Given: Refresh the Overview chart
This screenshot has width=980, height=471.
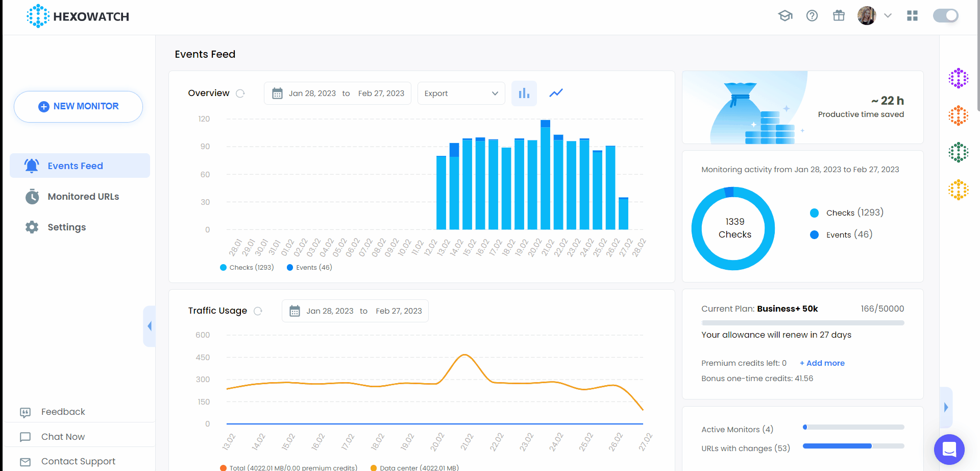Looking at the screenshot, I should 240,93.
